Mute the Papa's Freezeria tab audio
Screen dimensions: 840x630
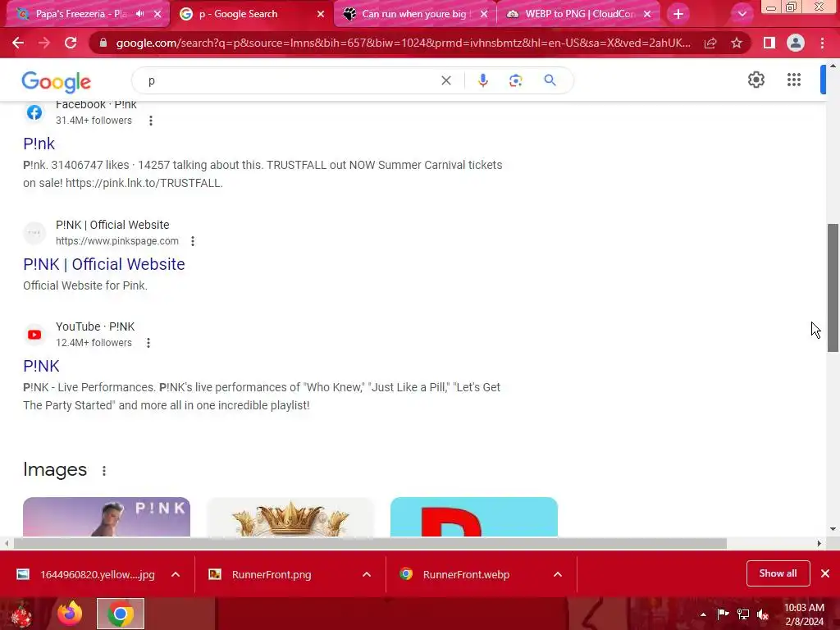coord(139,14)
